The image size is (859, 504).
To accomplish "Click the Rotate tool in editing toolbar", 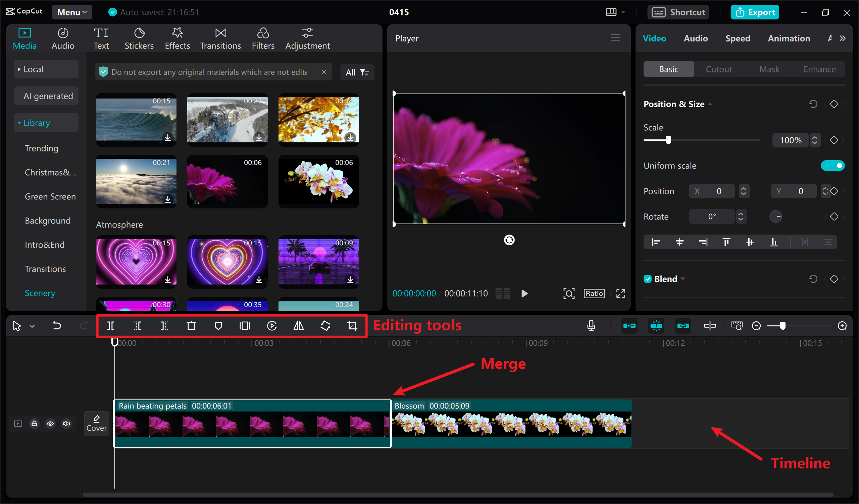I will click(325, 326).
